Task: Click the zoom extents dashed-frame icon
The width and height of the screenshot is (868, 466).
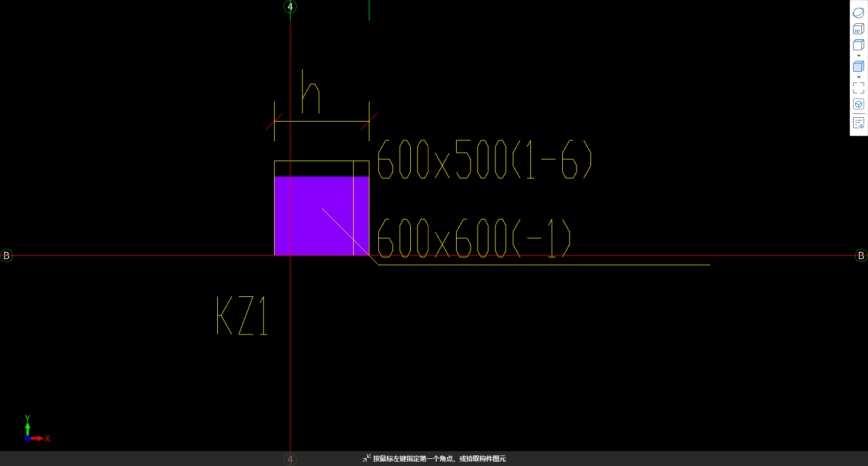Action: [x=858, y=88]
